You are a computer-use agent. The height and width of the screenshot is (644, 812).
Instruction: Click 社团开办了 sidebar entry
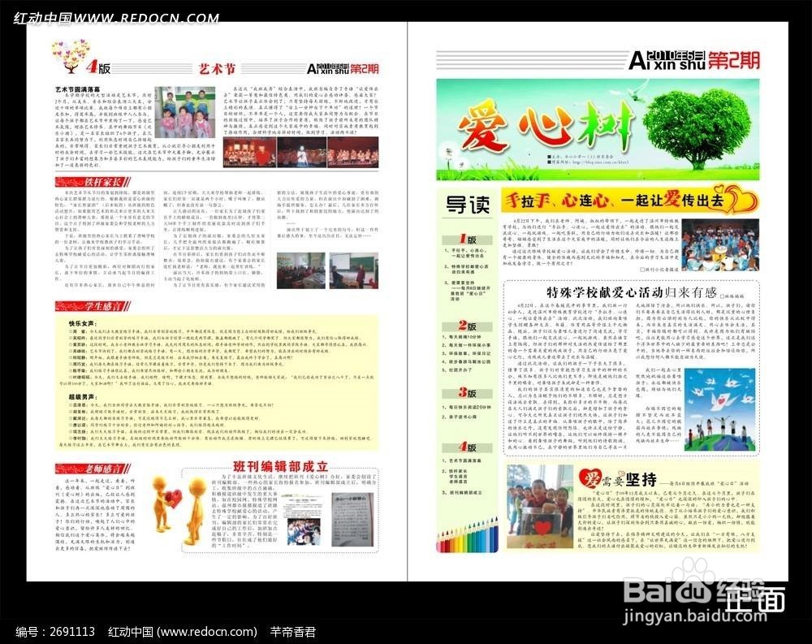(x=457, y=370)
